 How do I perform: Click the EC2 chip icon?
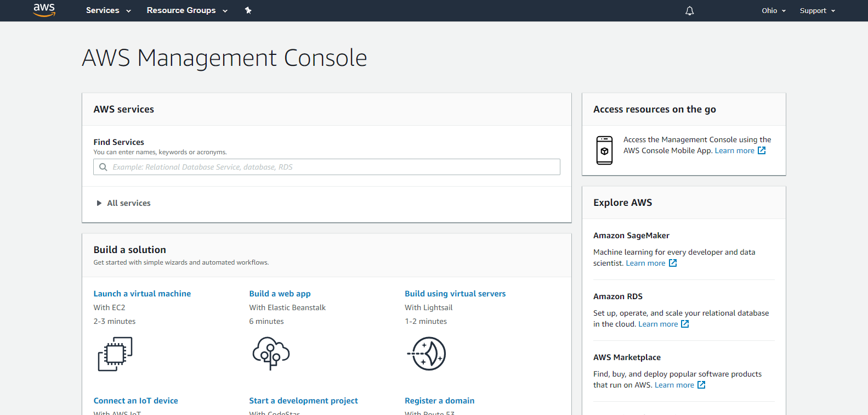pyautogui.click(x=115, y=354)
